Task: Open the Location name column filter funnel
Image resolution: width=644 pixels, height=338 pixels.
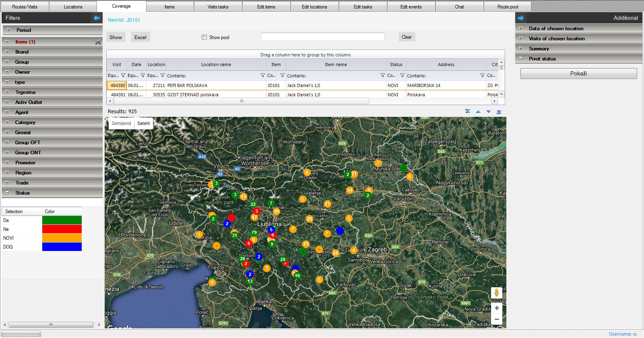Action: coord(262,75)
